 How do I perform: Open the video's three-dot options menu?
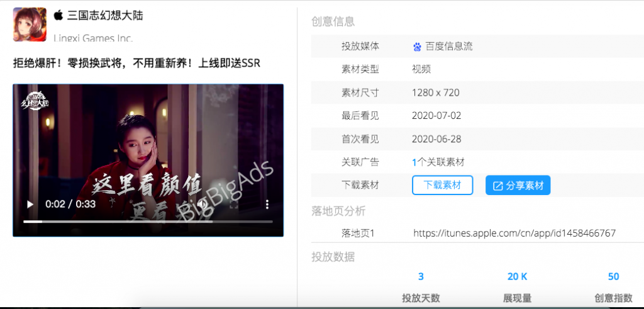267,205
